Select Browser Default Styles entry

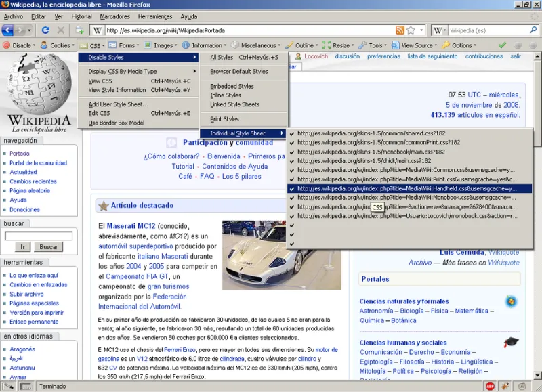point(244,72)
